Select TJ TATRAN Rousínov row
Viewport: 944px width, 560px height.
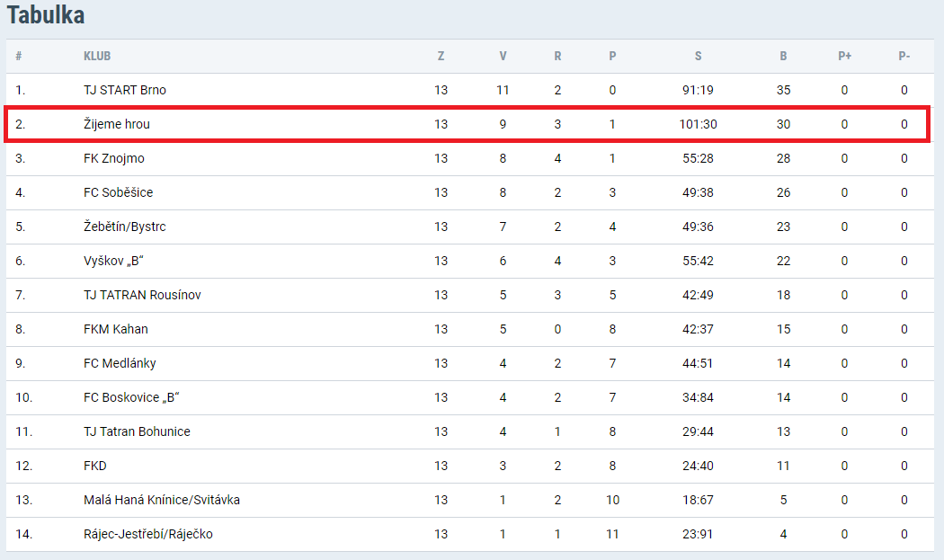pyautogui.click(x=469, y=295)
